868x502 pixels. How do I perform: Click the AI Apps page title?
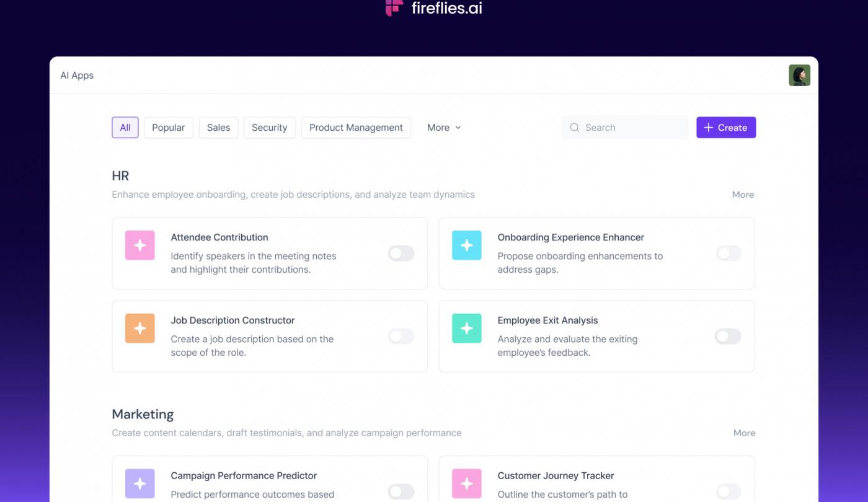pos(77,76)
